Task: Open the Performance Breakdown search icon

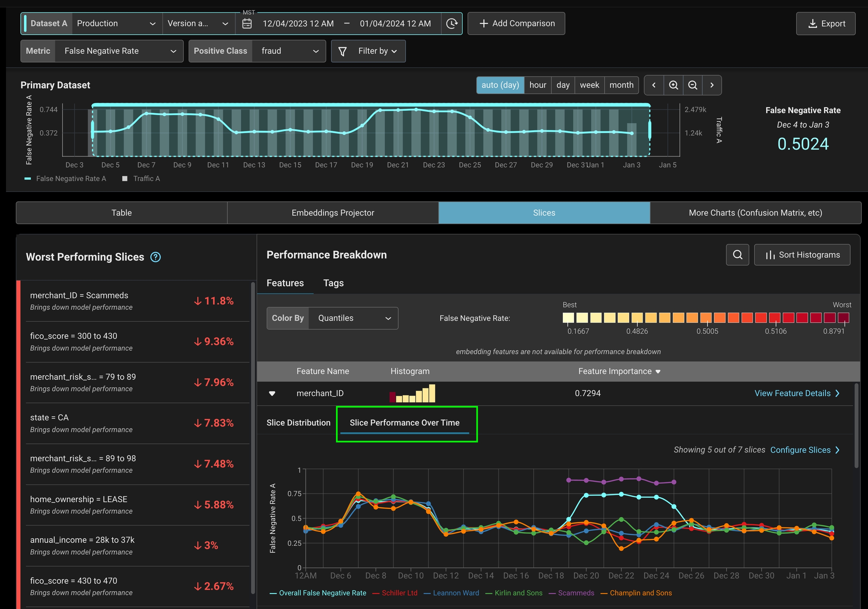Action: (x=737, y=255)
